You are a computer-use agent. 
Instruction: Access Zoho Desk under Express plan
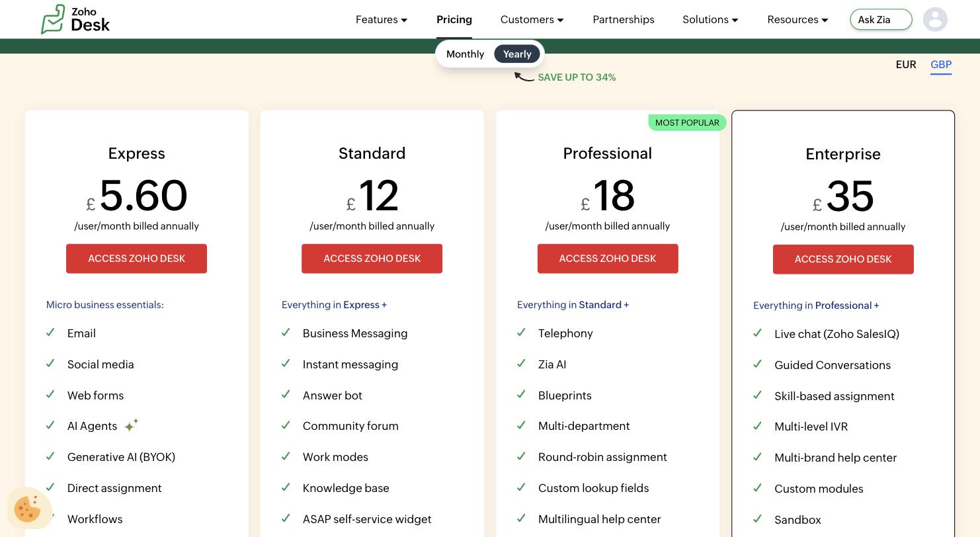pos(136,259)
